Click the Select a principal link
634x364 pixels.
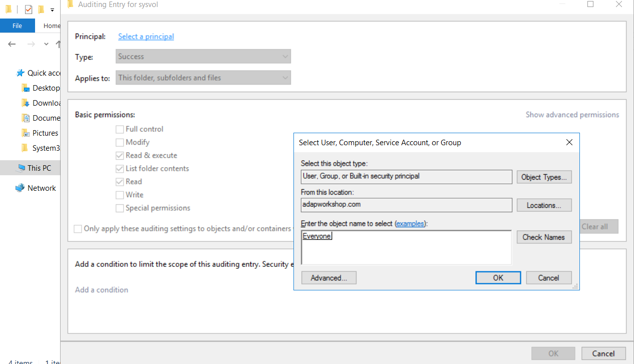pyautogui.click(x=146, y=36)
